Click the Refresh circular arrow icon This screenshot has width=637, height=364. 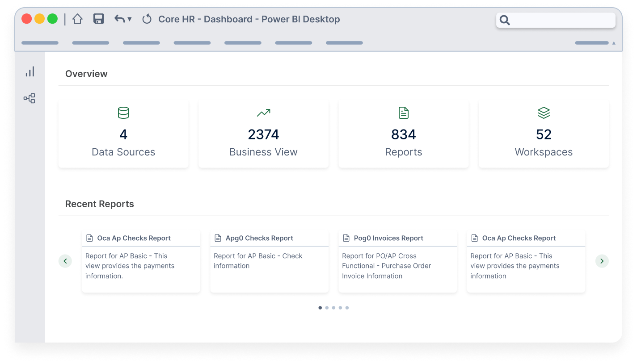(147, 19)
